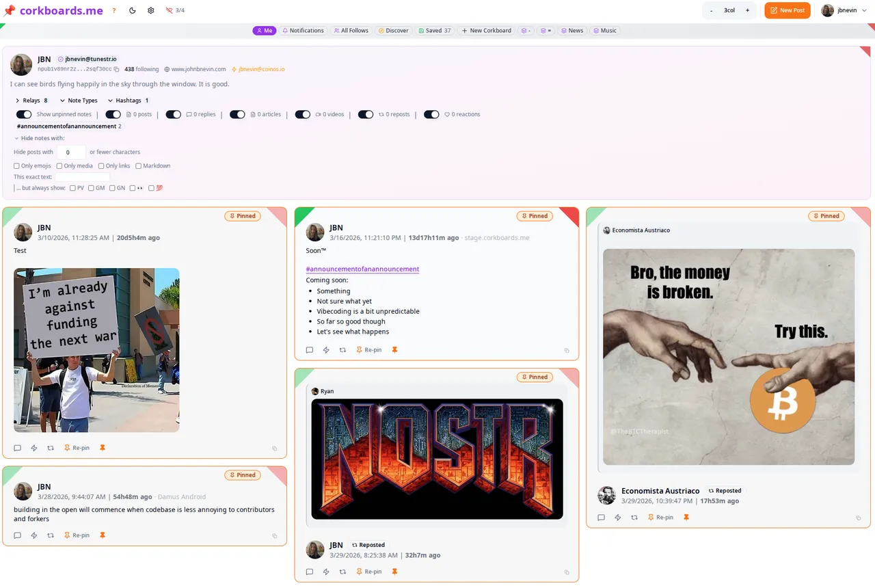Check the Only emojis checkbox
Viewport: 875px width, 588px height.
[x=17, y=166]
